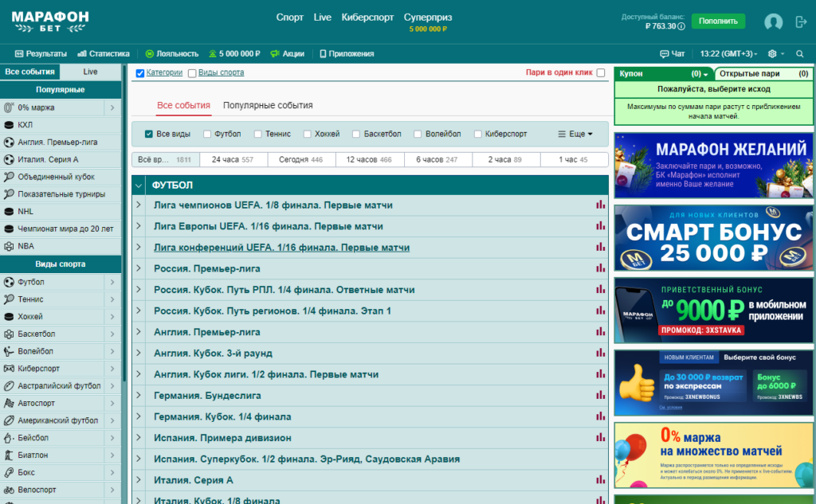Open the Чат link
Screen dimensions: 816x504
673,53
